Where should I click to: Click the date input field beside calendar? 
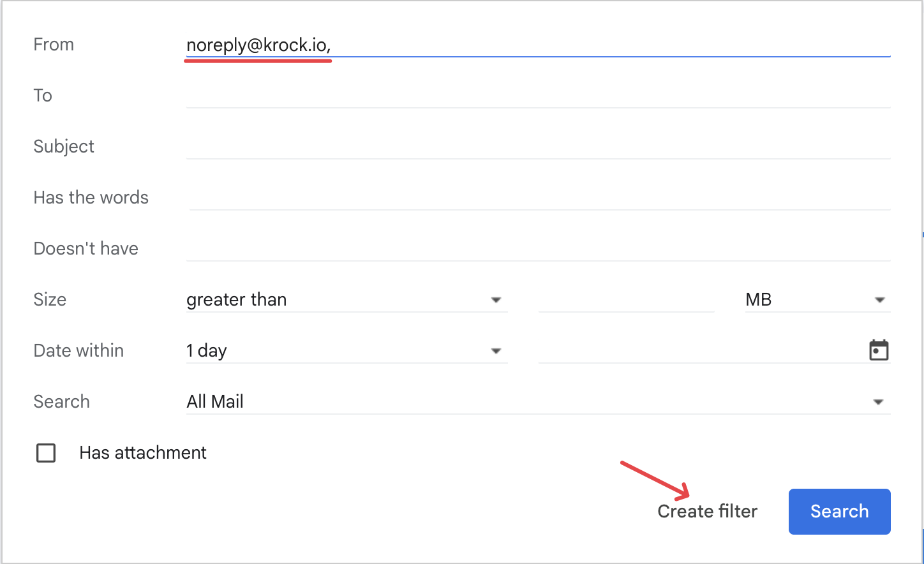click(x=702, y=350)
